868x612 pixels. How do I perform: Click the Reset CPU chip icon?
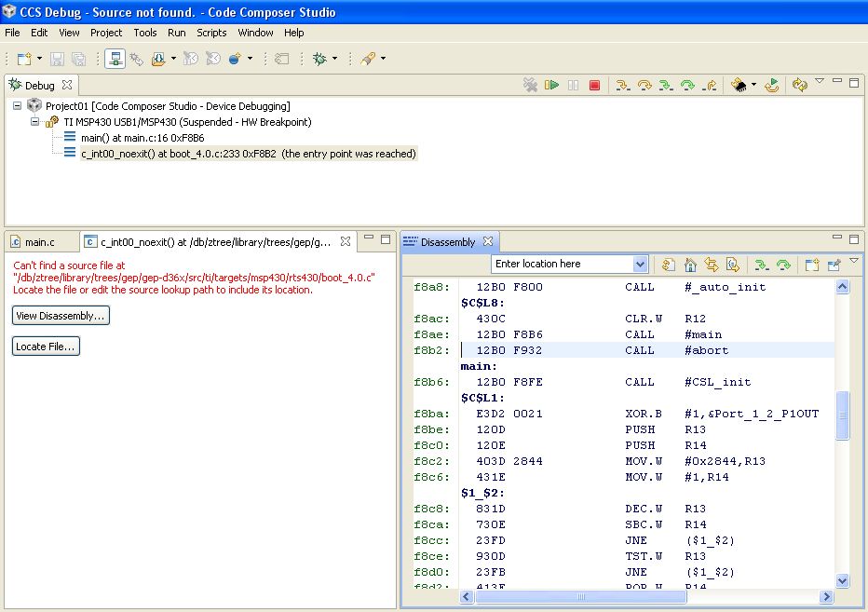[x=739, y=86]
